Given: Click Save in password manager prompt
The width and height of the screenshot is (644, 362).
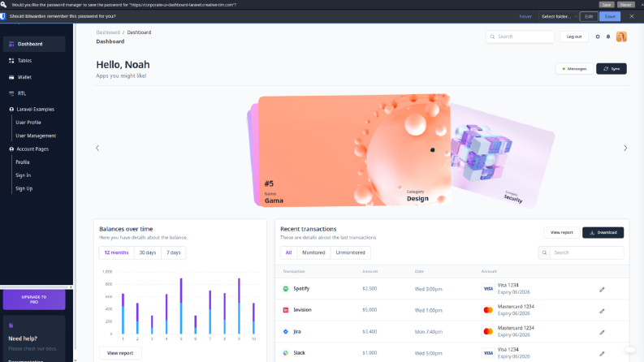Looking at the screenshot, I should tap(607, 5).
